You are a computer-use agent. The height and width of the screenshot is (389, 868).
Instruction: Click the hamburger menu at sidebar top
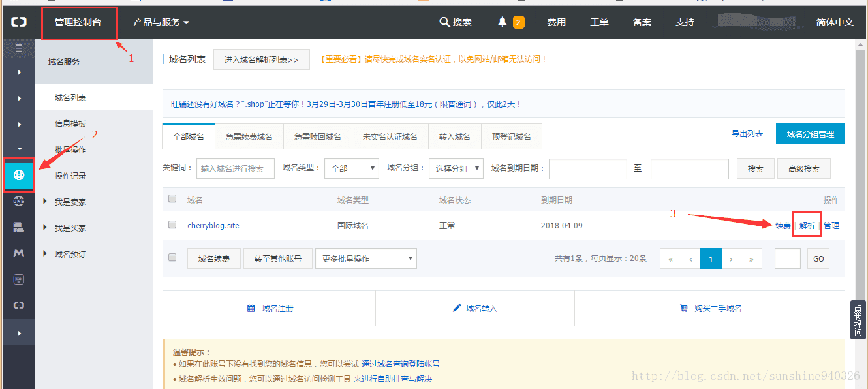coord(18,48)
